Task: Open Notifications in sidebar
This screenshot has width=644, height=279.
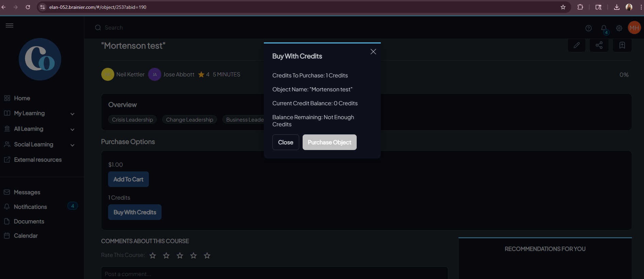Action: tap(30, 207)
